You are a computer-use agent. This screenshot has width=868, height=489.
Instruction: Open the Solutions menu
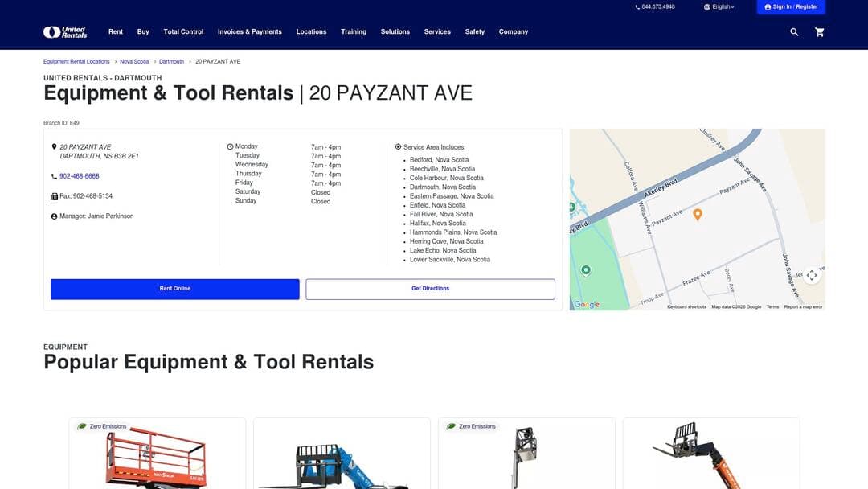point(395,31)
